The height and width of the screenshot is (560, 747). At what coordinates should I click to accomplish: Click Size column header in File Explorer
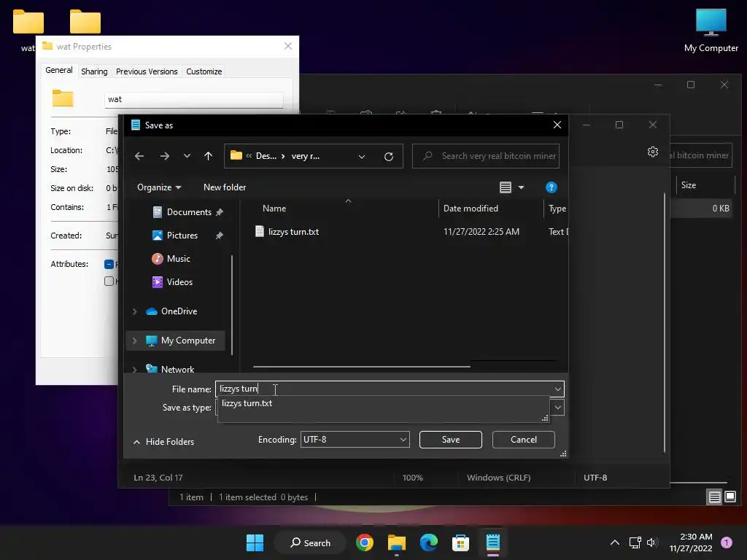[x=689, y=185]
